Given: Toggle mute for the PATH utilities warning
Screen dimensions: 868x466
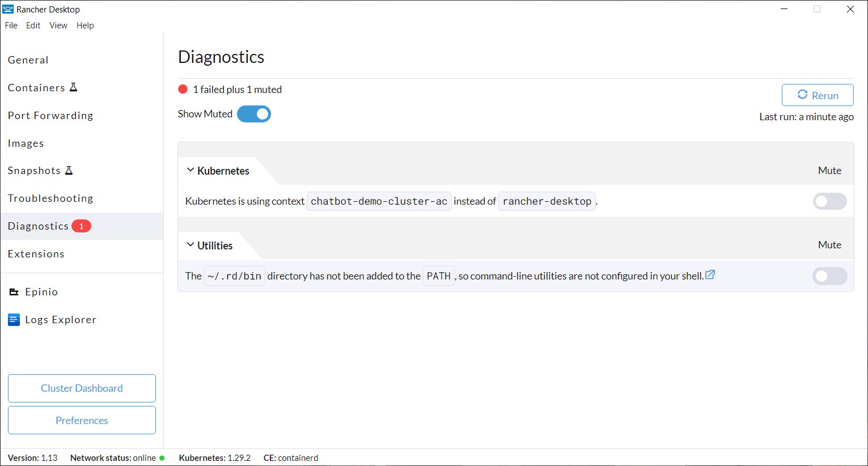Looking at the screenshot, I should pos(830,276).
